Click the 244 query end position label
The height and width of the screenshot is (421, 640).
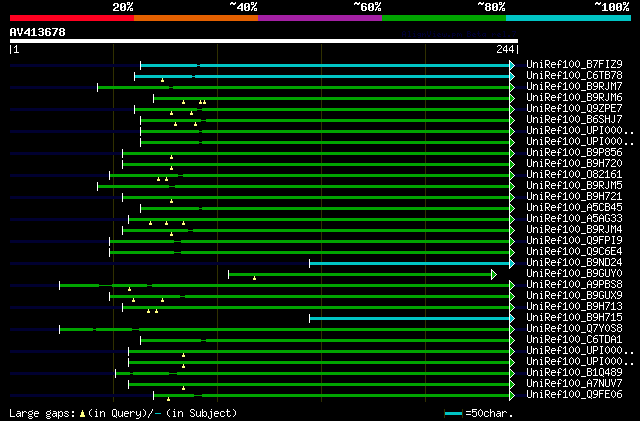(505, 49)
